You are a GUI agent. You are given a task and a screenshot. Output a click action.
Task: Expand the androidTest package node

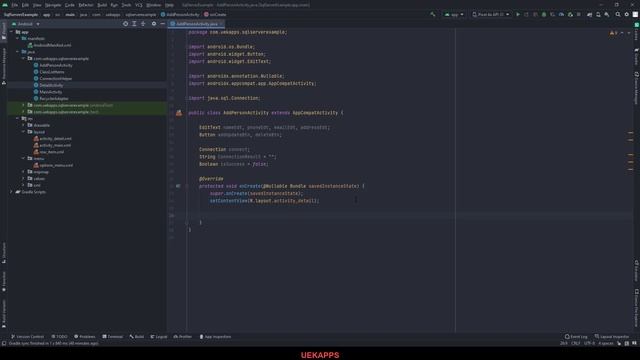[x=23, y=105]
